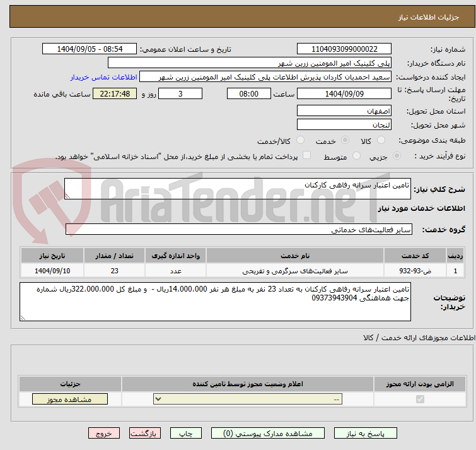Viewport: 476px width, 450px height.
Task: Click the need number field 1104093099000022
Action: [344, 49]
